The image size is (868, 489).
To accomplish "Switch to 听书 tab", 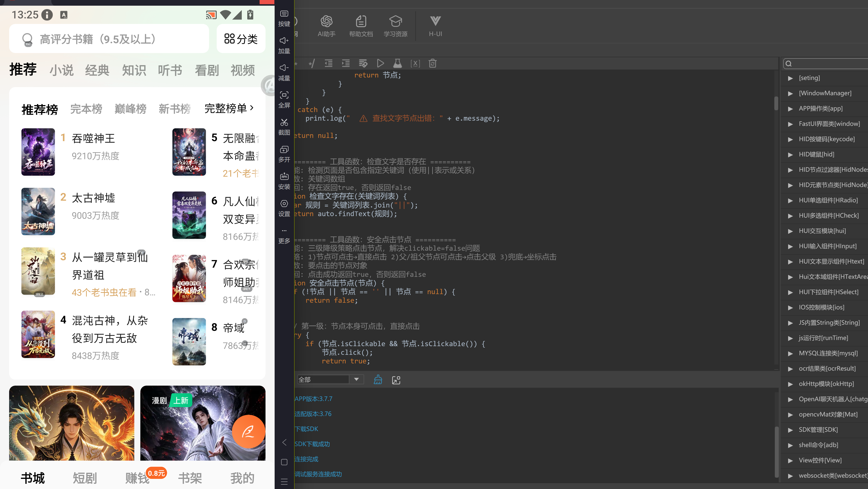I will point(170,71).
